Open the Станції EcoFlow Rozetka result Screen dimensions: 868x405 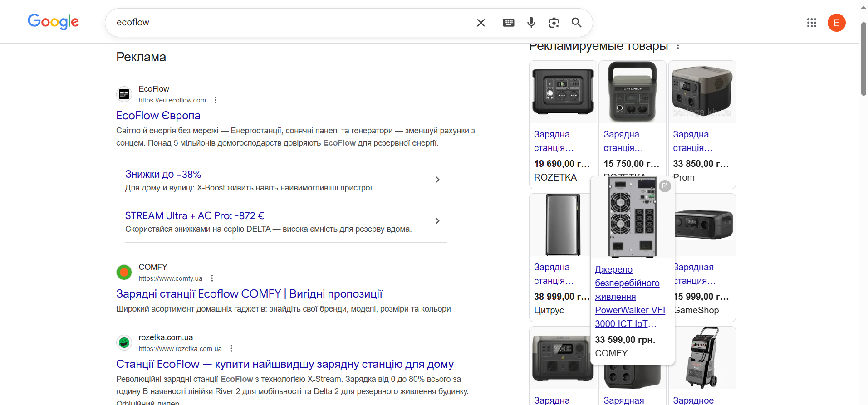(284, 364)
